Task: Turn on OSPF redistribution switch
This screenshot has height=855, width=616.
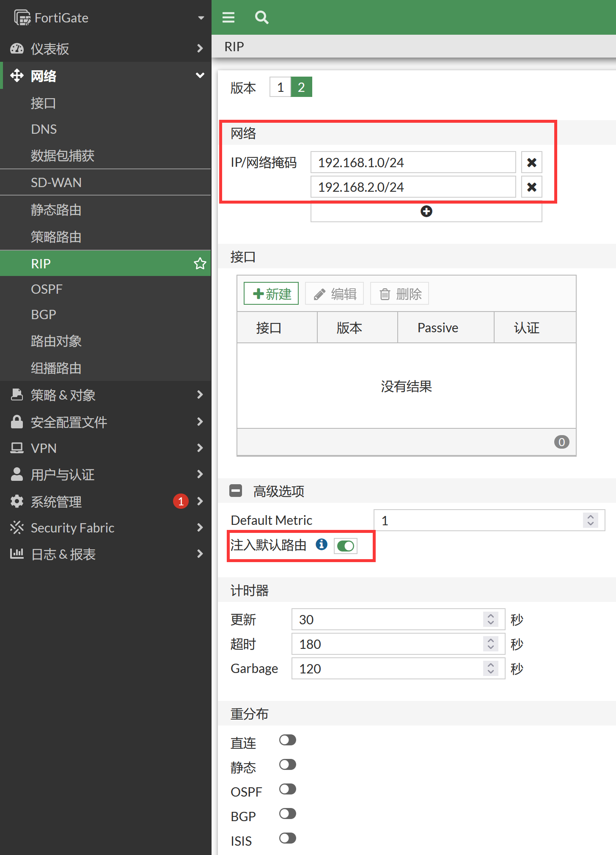Action: pos(288,789)
